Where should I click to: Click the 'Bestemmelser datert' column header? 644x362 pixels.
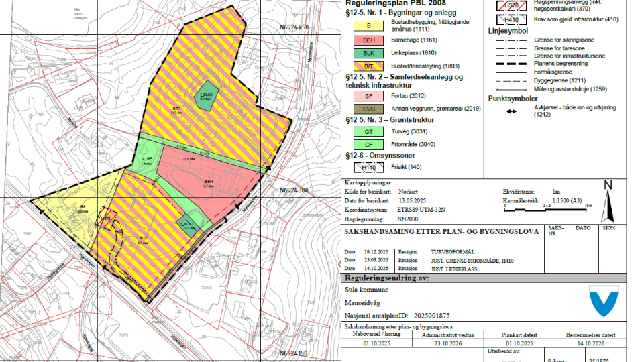point(590,335)
